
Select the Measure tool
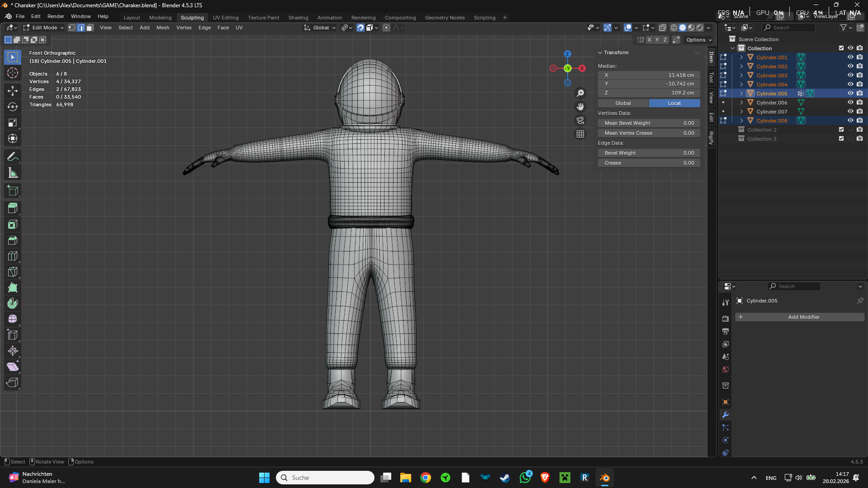point(13,173)
